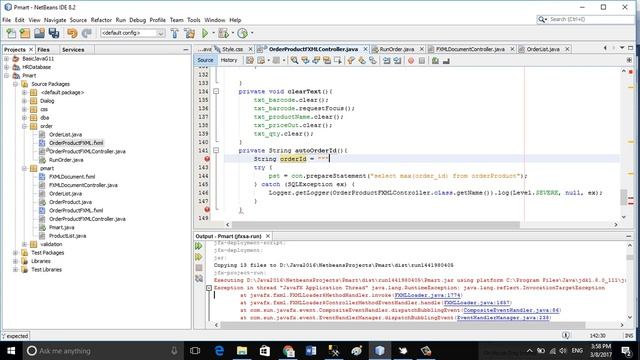Viewport: 640px width, 360px height.
Task: Toggle Rectangular Selection in editor toolbar
Action: [x=338, y=60]
